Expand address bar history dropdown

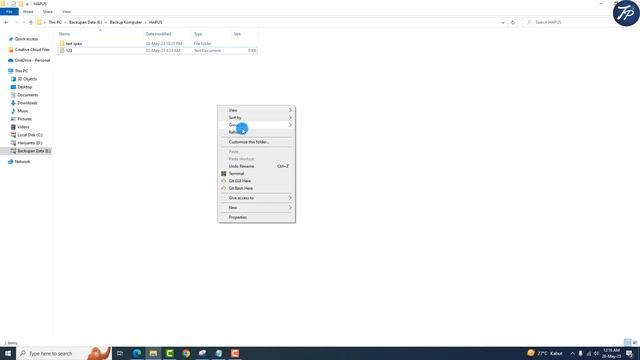click(502, 22)
